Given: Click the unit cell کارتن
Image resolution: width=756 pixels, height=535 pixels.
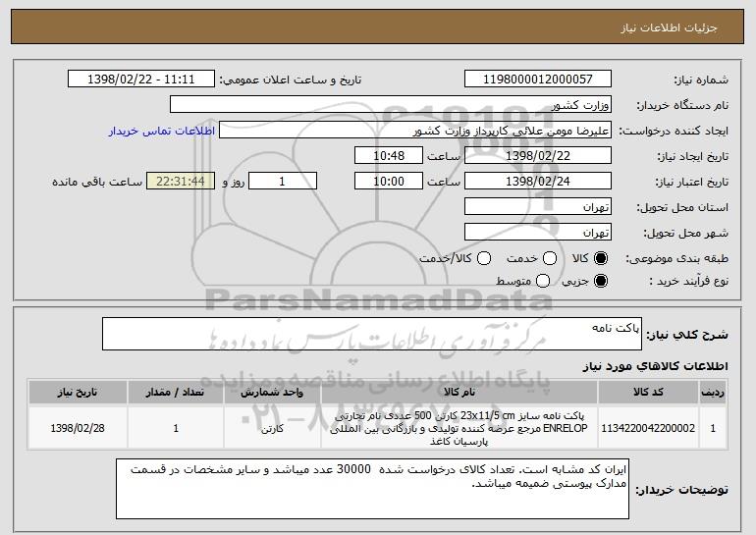Looking at the screenshot, I should pos(272,428).
